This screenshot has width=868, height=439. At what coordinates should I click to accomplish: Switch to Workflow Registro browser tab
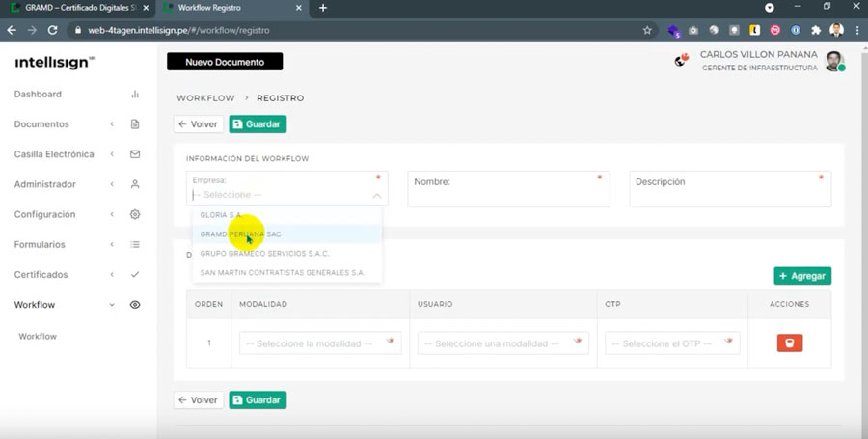(x=231, y=8)
